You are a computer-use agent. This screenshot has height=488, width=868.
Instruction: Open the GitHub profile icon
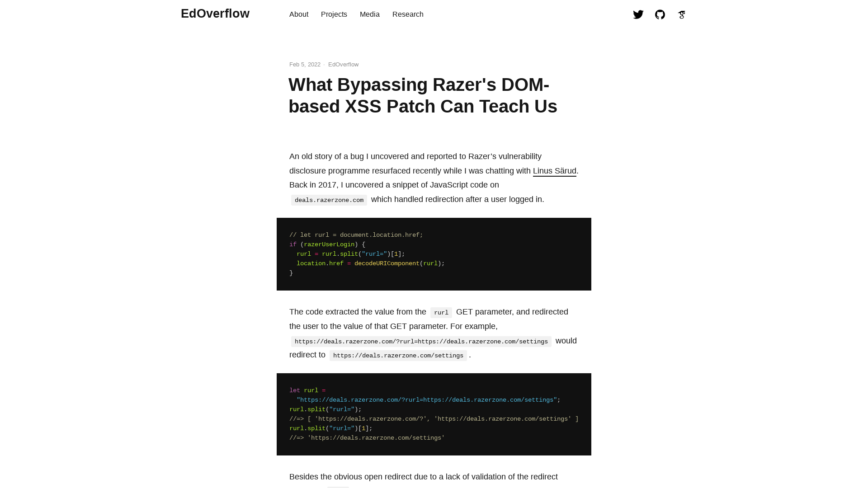[660, 14]
